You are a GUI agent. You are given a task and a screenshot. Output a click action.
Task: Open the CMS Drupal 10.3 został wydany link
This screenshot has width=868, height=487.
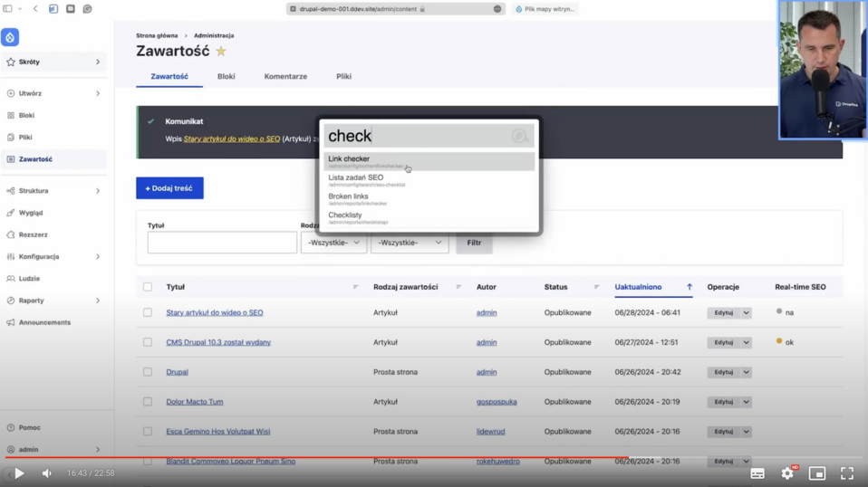point(218,342)
